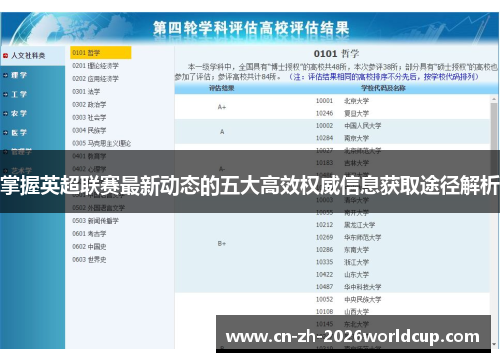Click the arrow bullet icon beside 农学
The width and height of the screenshot is (500, 362).
pyautogui.click(x=5, y=114)
